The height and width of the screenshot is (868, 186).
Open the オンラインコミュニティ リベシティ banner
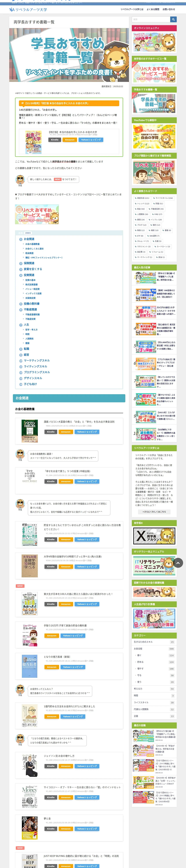pyautogui.click(x=154, y=42)
